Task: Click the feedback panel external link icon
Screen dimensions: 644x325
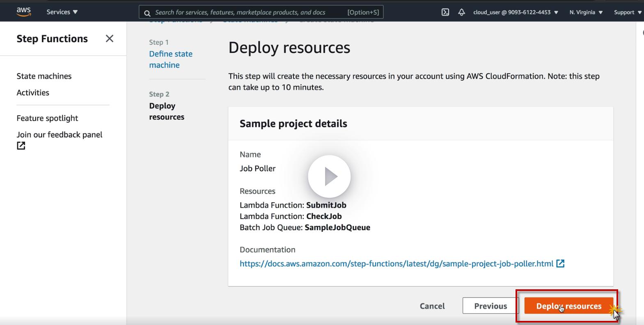Action: click(x=21, y=146)
